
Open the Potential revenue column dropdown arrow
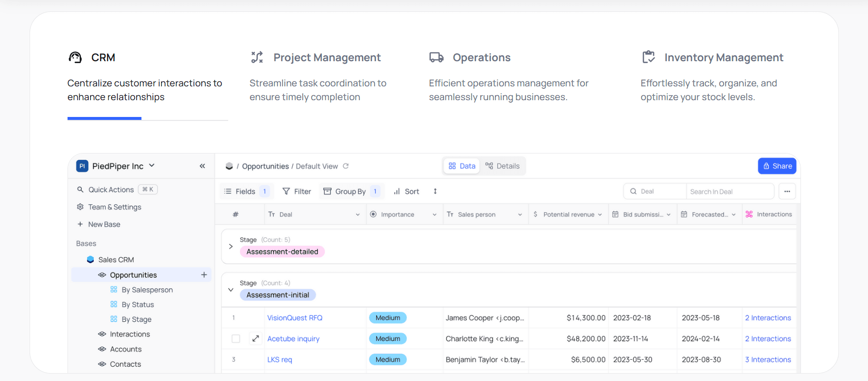(x=600, y=215)
